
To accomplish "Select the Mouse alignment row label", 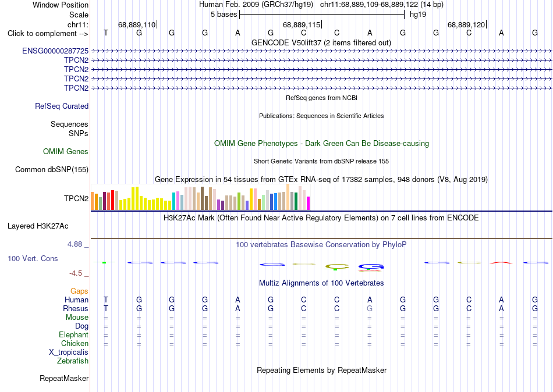I will [77, 318].
